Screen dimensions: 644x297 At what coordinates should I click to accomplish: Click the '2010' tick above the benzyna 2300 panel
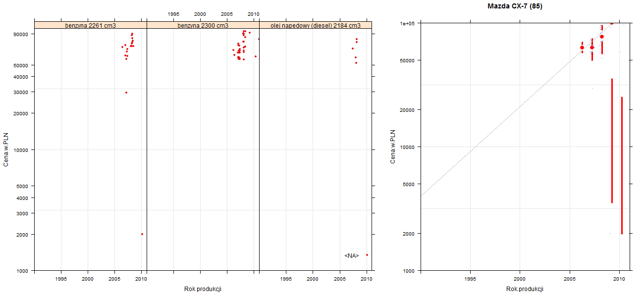pos(254,14)
